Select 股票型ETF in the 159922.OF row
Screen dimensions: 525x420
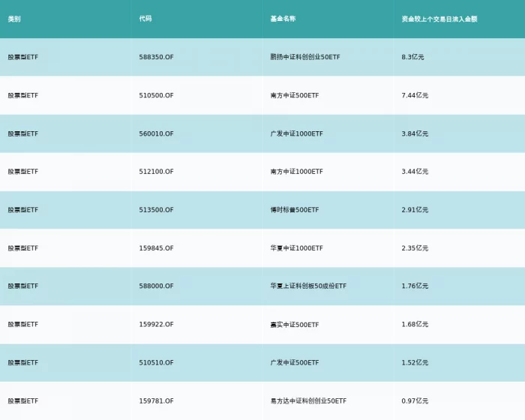[x=23, y=324]
